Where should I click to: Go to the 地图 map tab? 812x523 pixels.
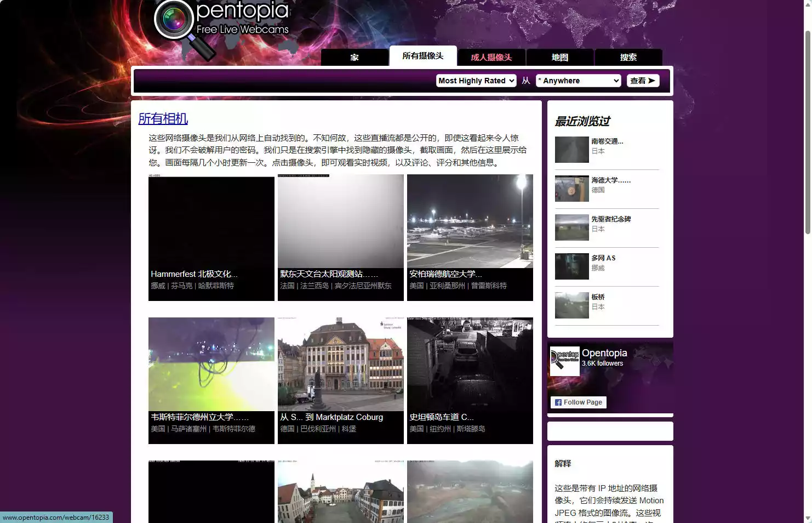[x=560, y=58]
